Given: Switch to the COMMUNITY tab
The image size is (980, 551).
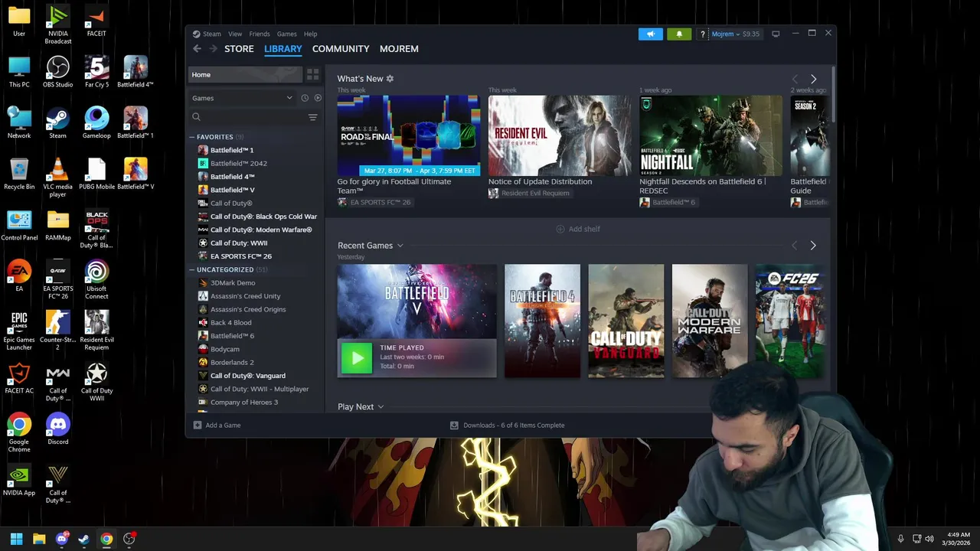Looking at the screenshot, I should pyautogui.click(x=341, y=49).
